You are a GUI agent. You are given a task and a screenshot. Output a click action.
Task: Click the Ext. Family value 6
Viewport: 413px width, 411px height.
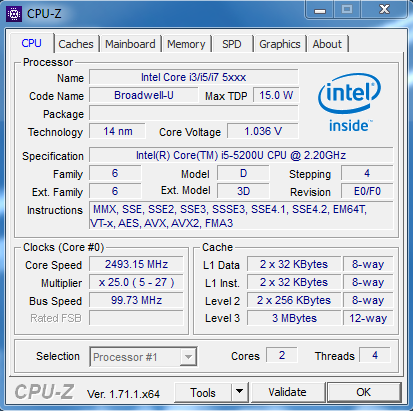tap(115, 191)
